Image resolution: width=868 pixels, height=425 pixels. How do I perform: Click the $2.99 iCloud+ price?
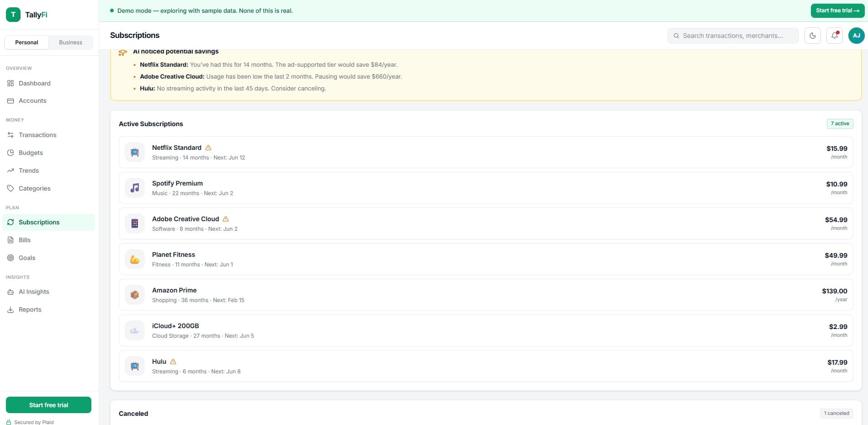point(838,327)
